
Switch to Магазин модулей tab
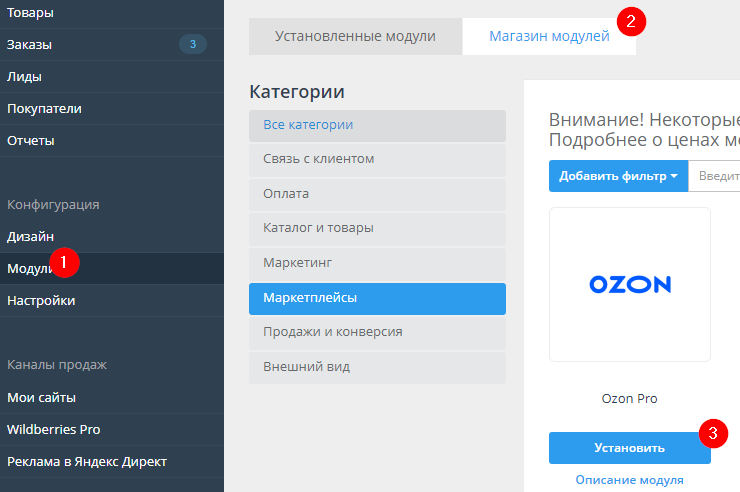(549, 36)
